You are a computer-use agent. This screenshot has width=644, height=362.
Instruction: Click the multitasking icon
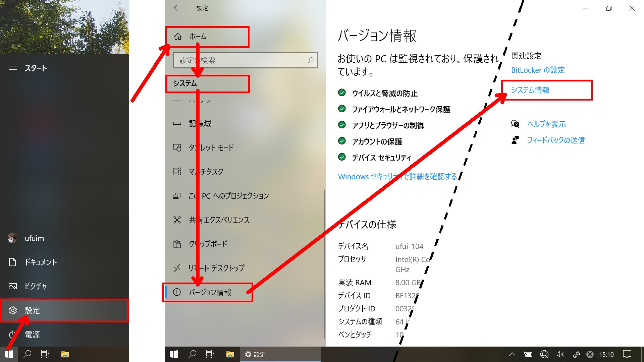[x=177, y=172]
